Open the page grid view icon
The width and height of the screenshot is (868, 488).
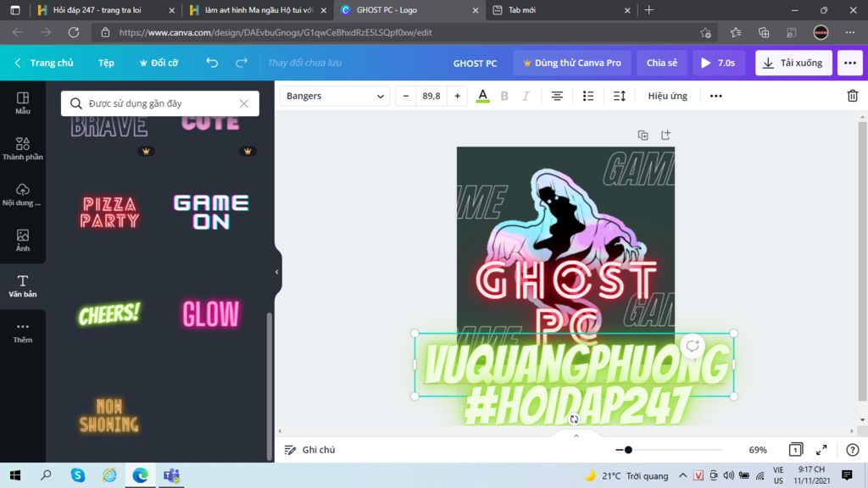pos(795,450)
